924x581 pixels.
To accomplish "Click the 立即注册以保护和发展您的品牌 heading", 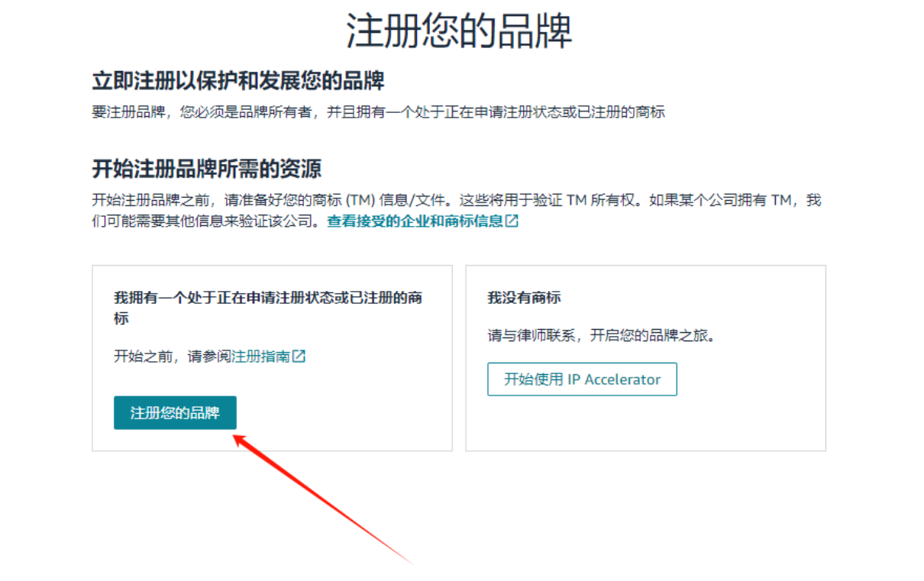I will pyautogui.click(x=238, y=81).
